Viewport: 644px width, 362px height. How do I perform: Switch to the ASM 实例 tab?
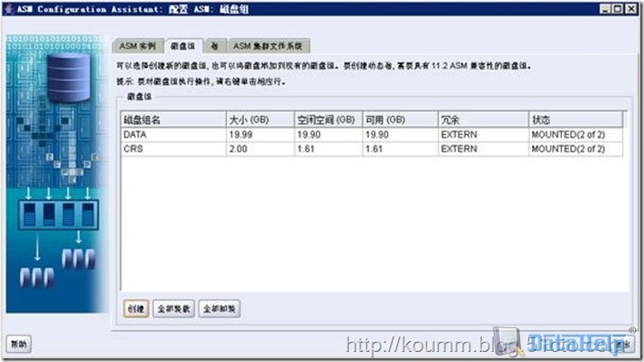click(138, 47)
